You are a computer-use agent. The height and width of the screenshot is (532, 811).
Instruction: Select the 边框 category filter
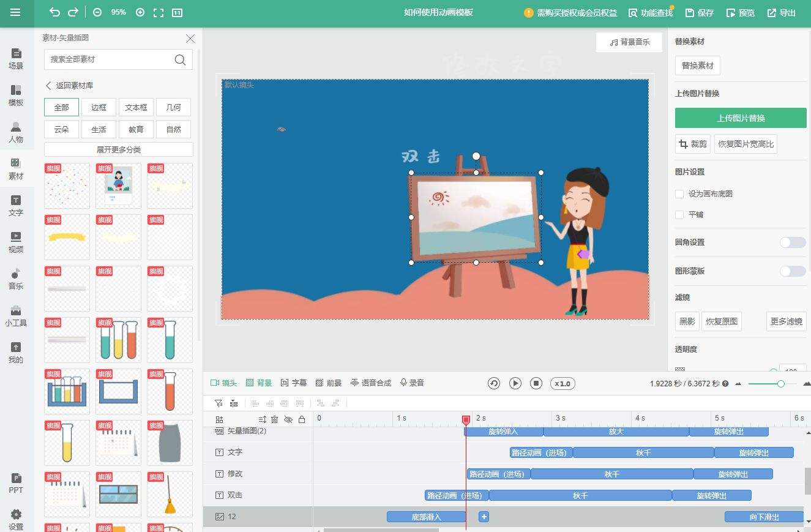tap(99, 107)
